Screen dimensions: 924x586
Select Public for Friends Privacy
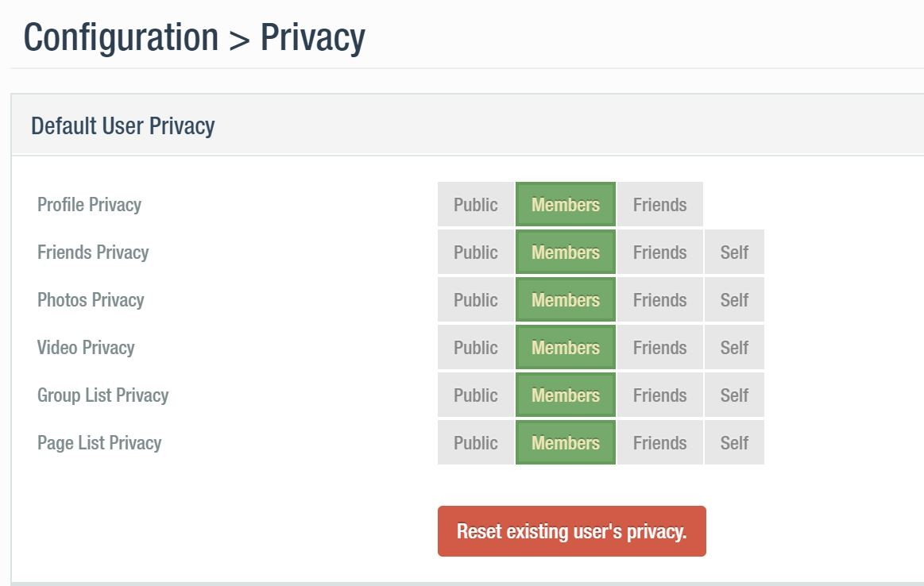click(475, 253)
